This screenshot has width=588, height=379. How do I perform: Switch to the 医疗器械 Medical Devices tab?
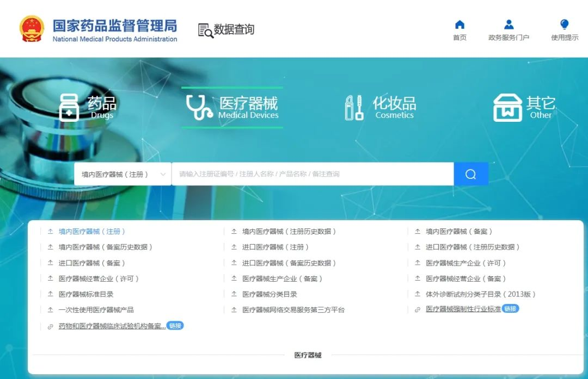point(232,107)
